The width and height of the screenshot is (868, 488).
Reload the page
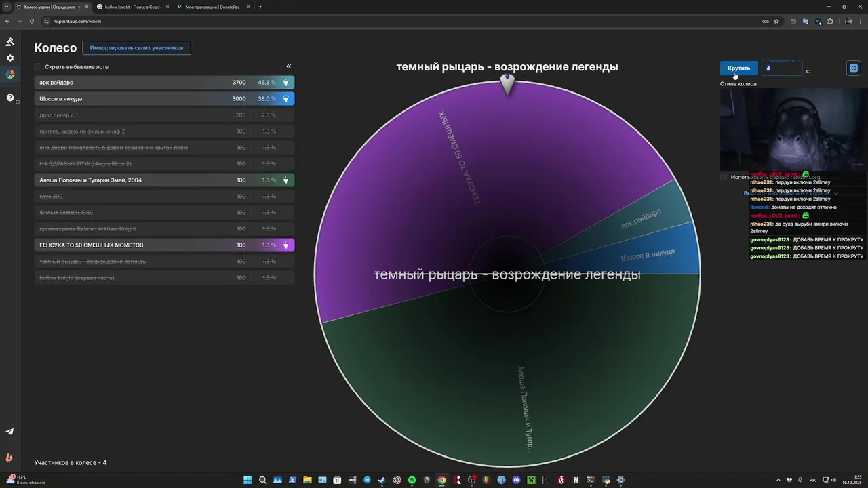coord(31,21)
